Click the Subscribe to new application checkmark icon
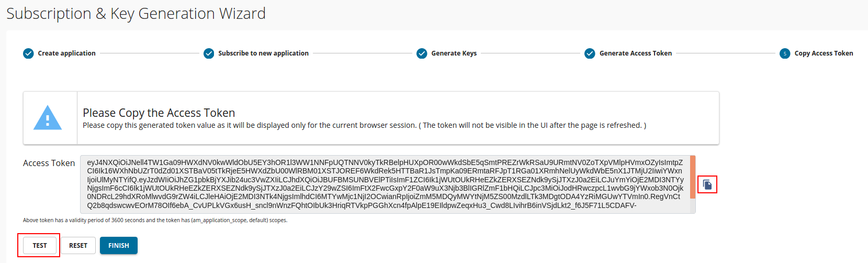The width and height of the screenshot is (868, 263). click(209, 53)
